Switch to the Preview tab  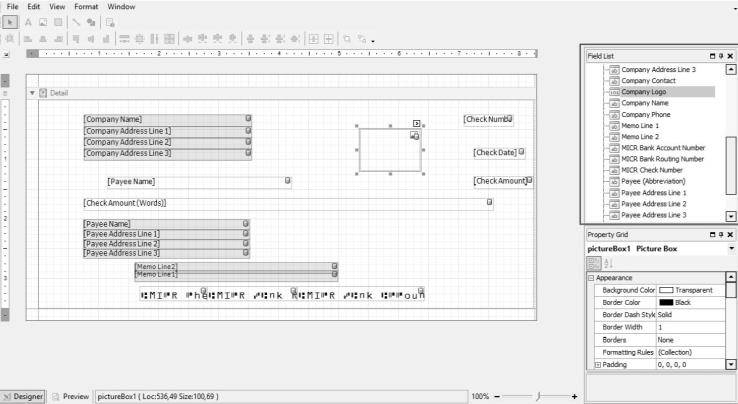click(x=71, y=396)
